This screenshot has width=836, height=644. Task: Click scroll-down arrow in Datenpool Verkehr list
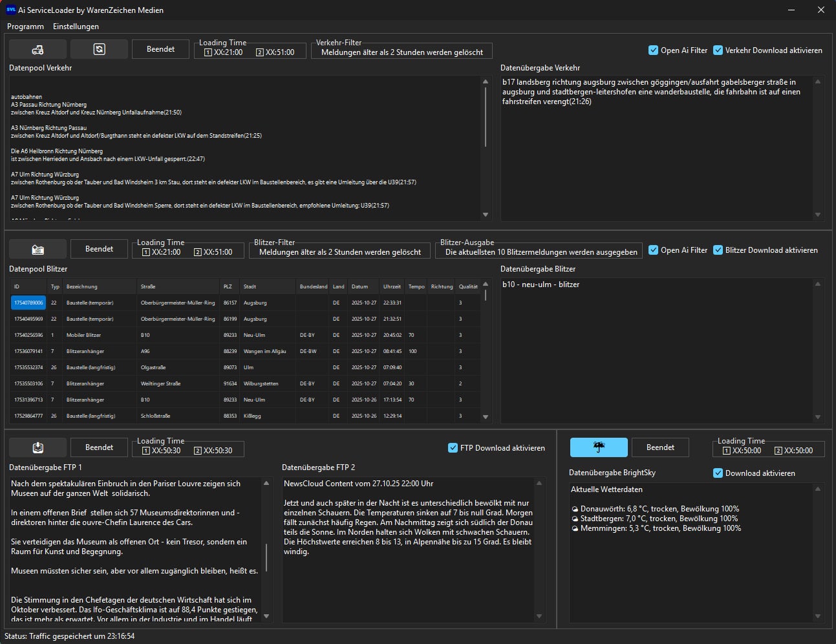tap(486, 215)
